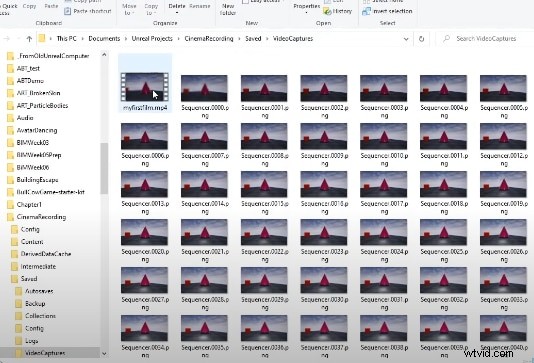Select the Sequencer.0000.png thumbnail

point(204,88)
